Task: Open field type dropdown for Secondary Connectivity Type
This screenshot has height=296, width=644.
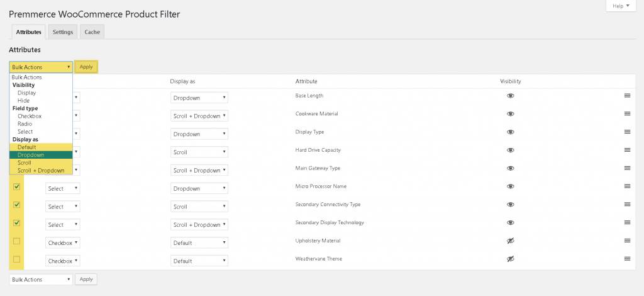Action: tap(62, 207)
